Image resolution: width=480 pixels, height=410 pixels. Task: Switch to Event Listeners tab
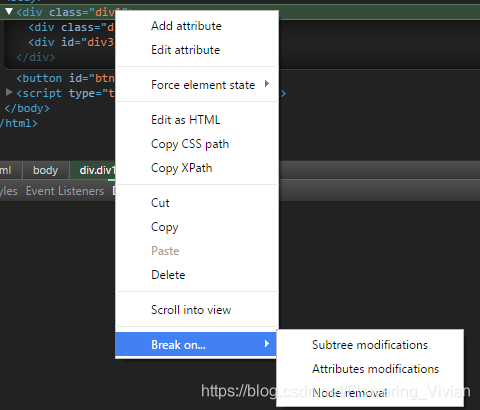65,191
